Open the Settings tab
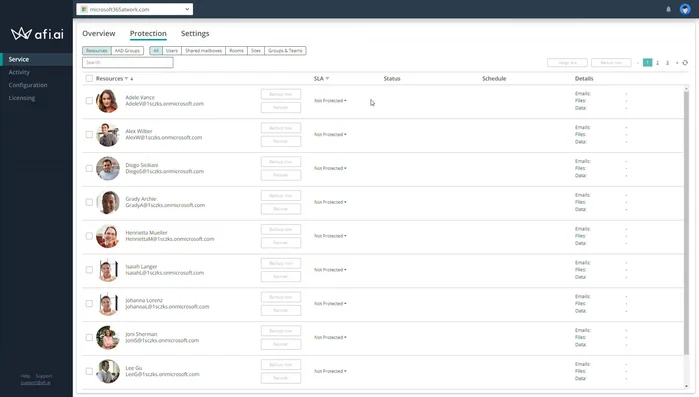 (195, 34)
